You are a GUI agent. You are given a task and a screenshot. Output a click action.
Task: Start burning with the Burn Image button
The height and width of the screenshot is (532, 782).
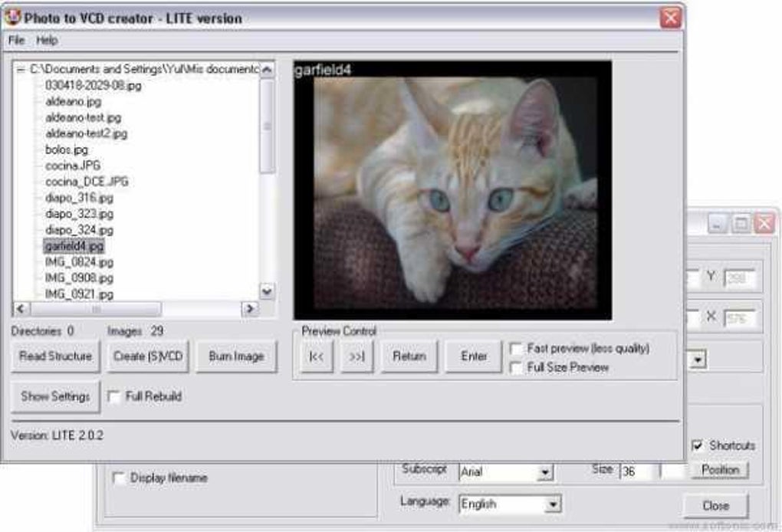(x=236, y=356)
